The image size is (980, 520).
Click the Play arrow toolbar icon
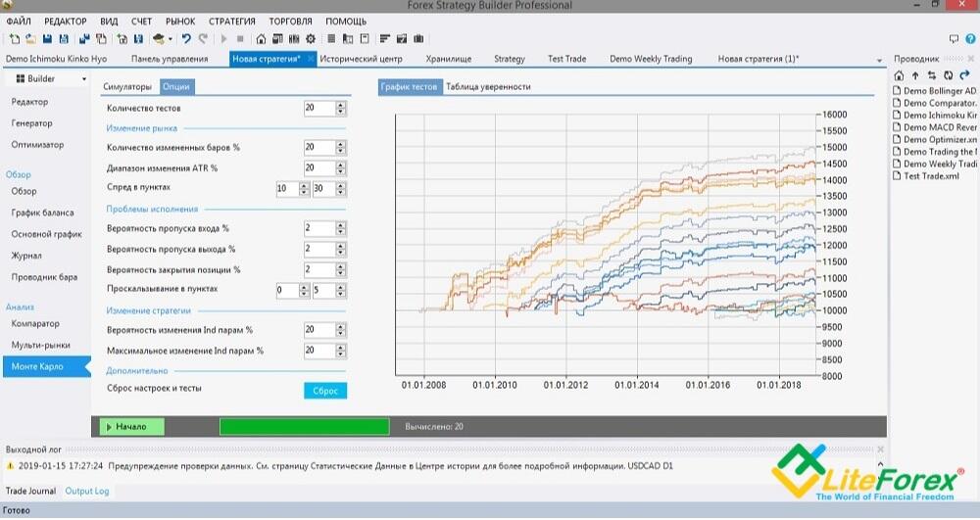223,39
